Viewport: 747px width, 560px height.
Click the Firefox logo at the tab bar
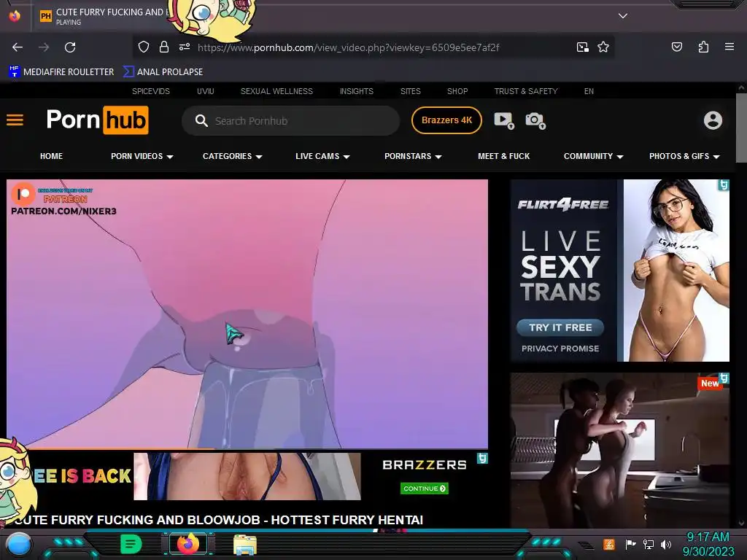click(x=15, y=16)
